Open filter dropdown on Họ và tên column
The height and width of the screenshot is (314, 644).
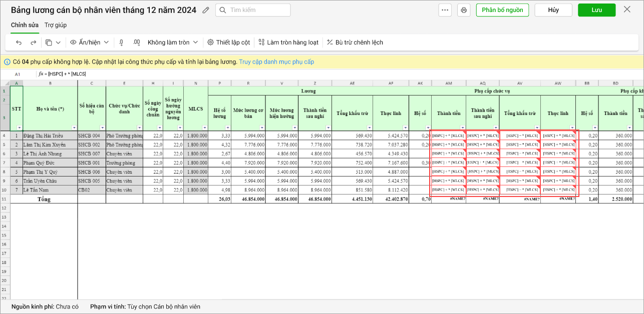[x=75, y=128]
